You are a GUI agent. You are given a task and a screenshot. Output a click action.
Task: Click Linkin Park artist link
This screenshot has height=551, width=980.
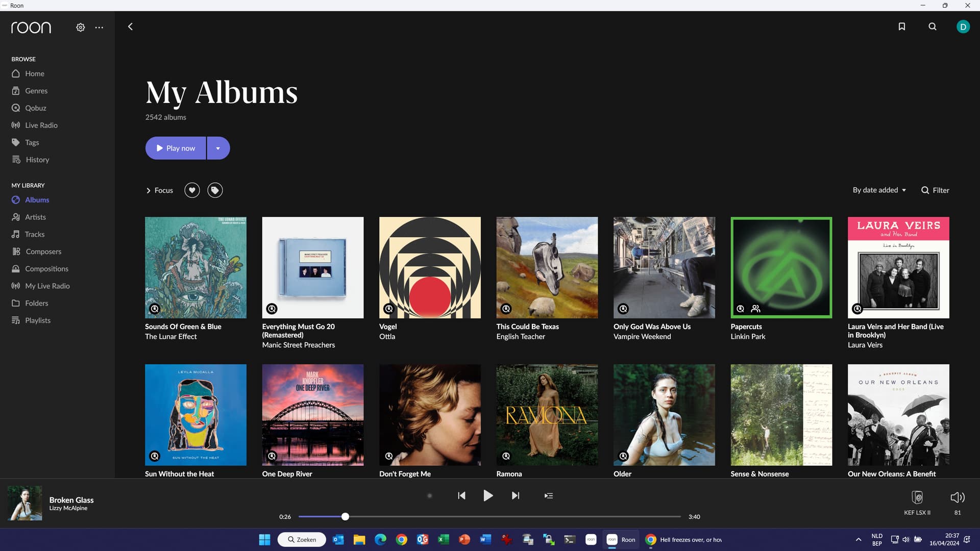coord(748,337)
